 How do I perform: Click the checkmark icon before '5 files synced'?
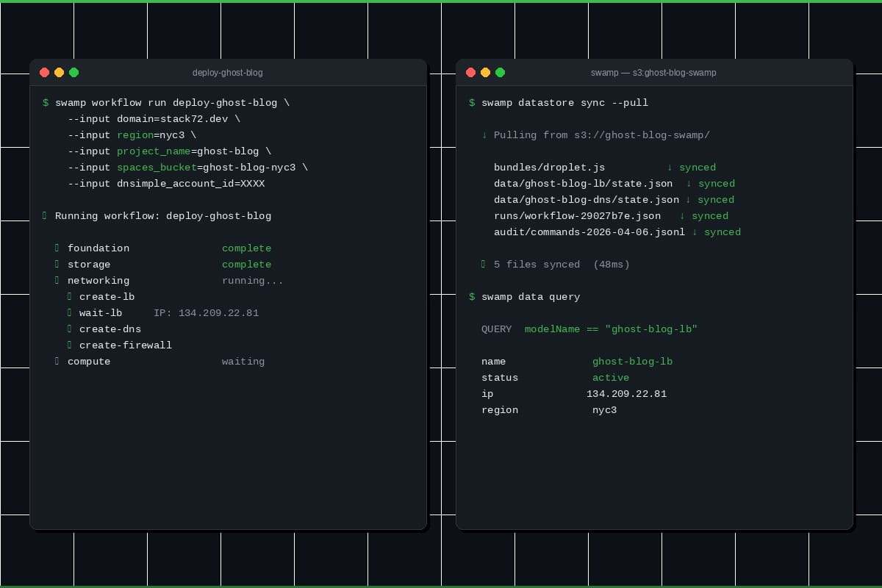coord(483,264)
